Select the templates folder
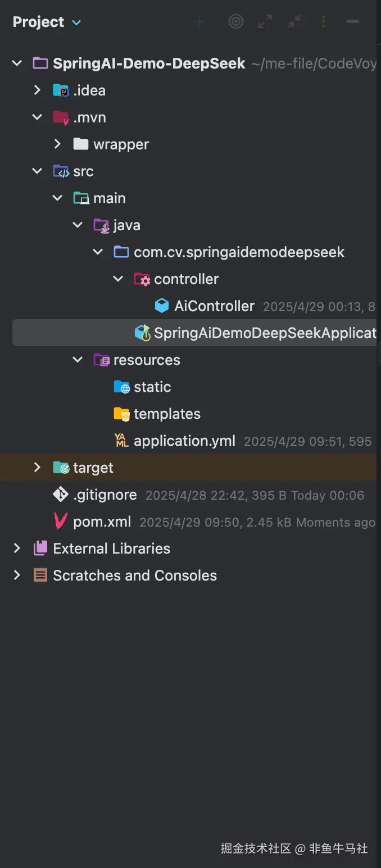Screen dimensions: 381x868 (167, 414)
